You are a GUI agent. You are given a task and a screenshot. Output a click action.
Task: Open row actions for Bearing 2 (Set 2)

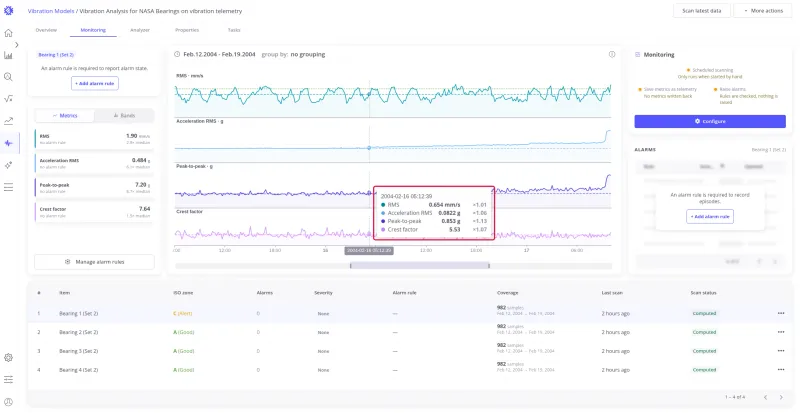tap(781, 332)
